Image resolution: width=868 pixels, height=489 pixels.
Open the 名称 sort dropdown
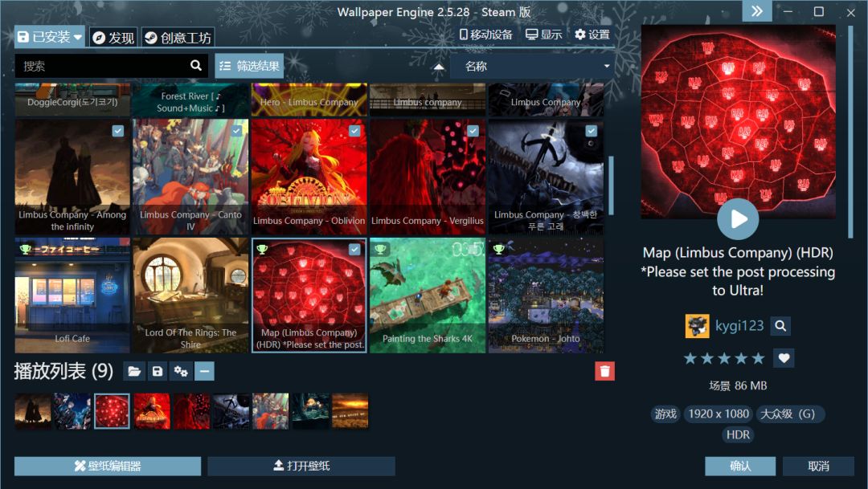click(534, 67)
